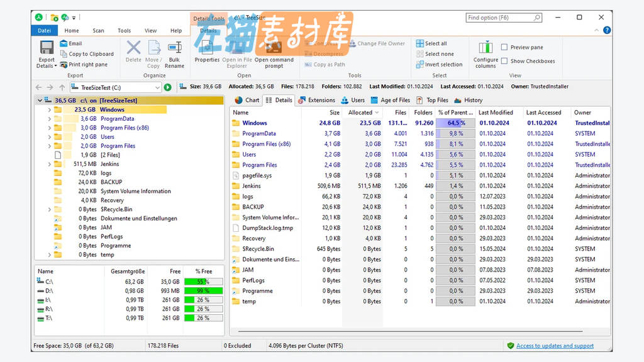Click the pagefile.sys file icon
This screenshot has width=644, height=362.
(236, 175)
